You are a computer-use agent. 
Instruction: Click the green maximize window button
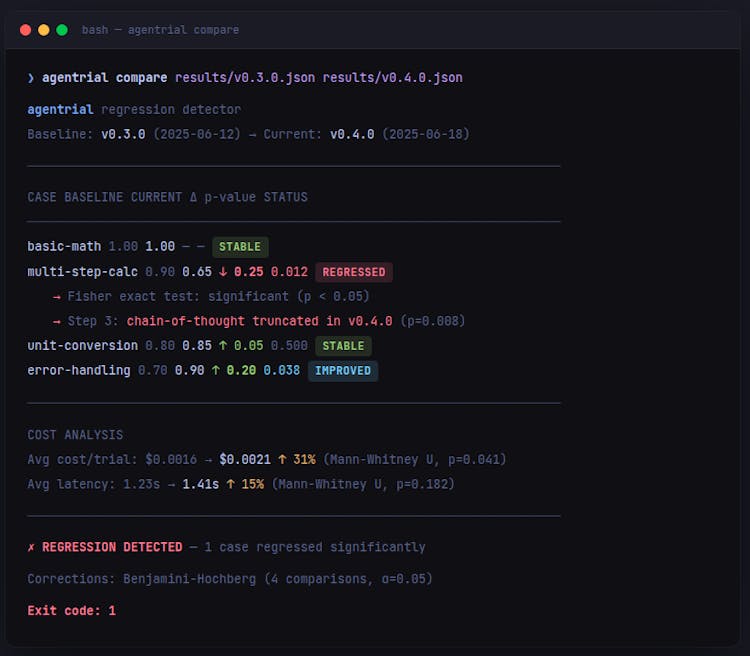(62, 30)
